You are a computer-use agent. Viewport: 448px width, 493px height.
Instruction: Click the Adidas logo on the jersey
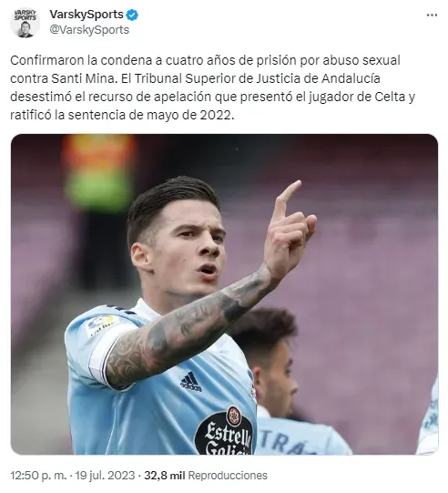[190, 382]
